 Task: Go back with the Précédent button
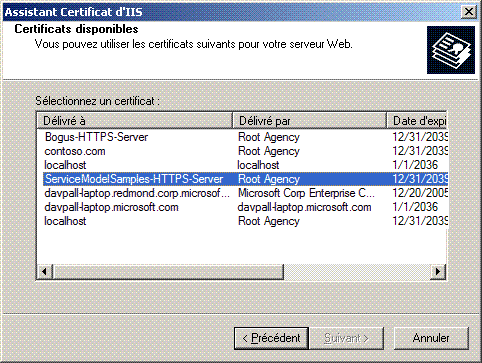[271, 338]
